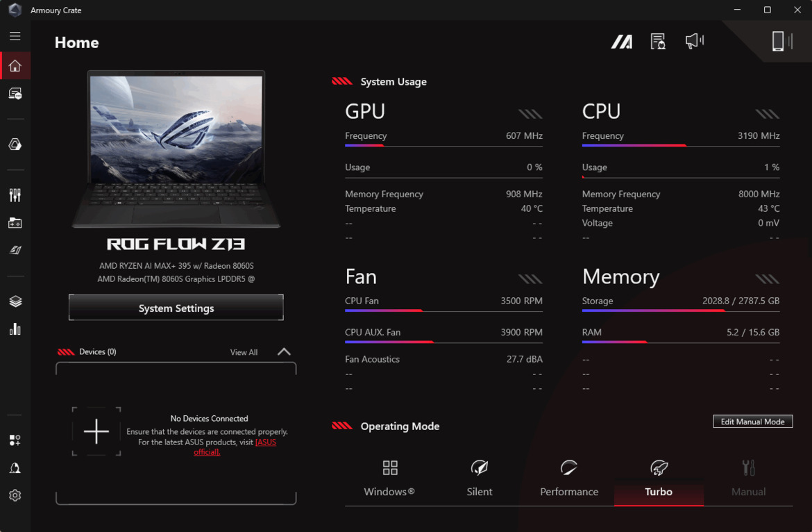Click the System Settings button
Screen dimensions: 812x532
[x=176, y=307]
